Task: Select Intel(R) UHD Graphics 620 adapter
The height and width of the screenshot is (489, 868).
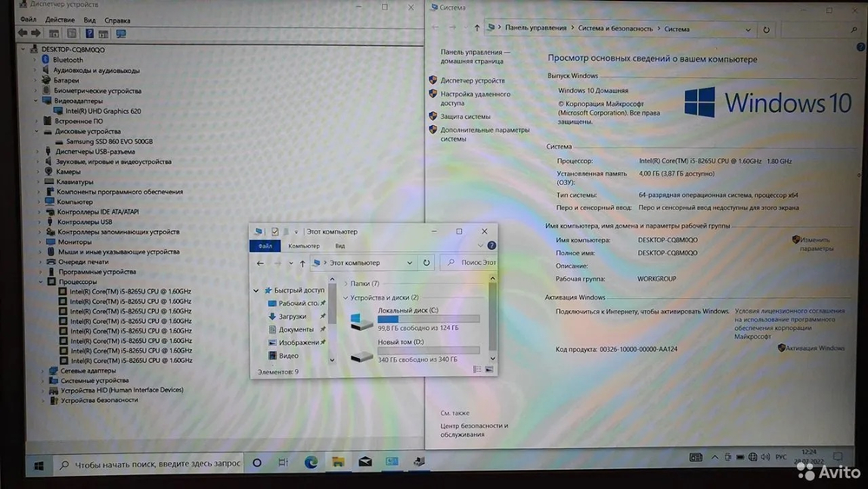Action: coord(103,111)
